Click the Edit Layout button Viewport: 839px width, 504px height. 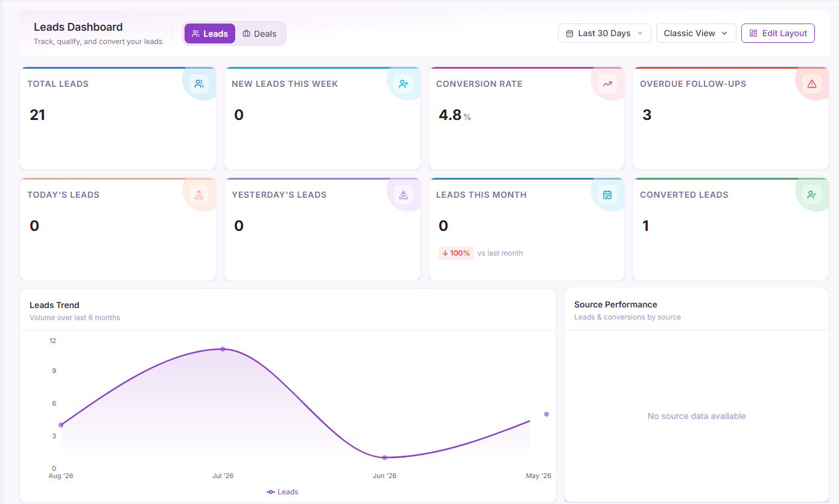point(778,33)
